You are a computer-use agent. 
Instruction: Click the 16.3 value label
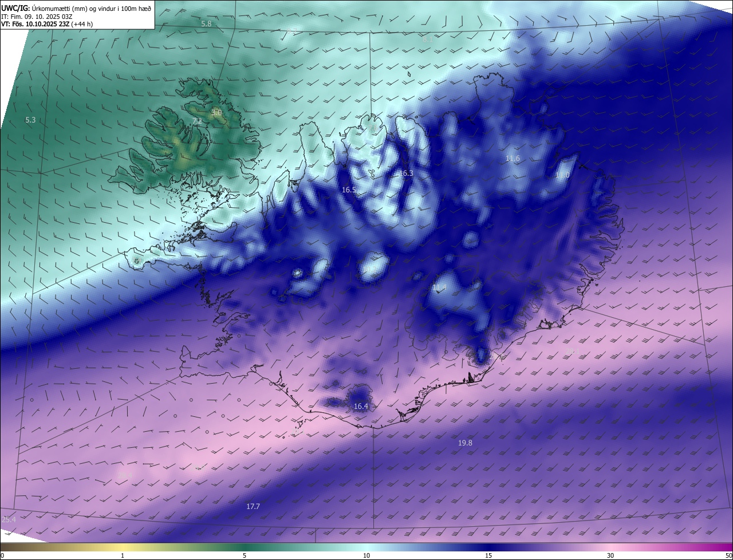coord(406,173)
